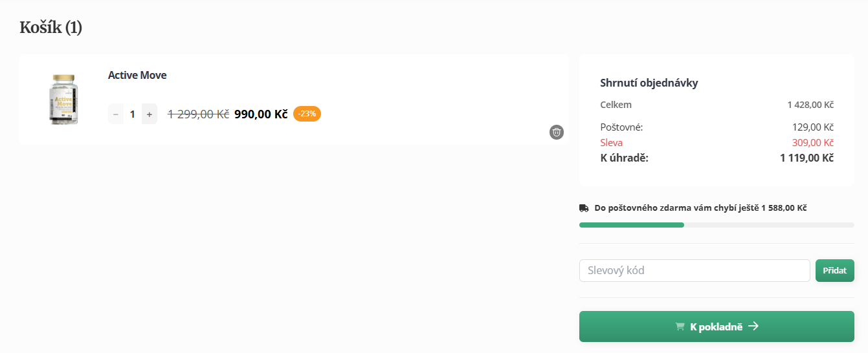The width and height of the screenshot is (868, 353).
Task: Click the Košík (1) heading
Action: click(x=51, y=27)
